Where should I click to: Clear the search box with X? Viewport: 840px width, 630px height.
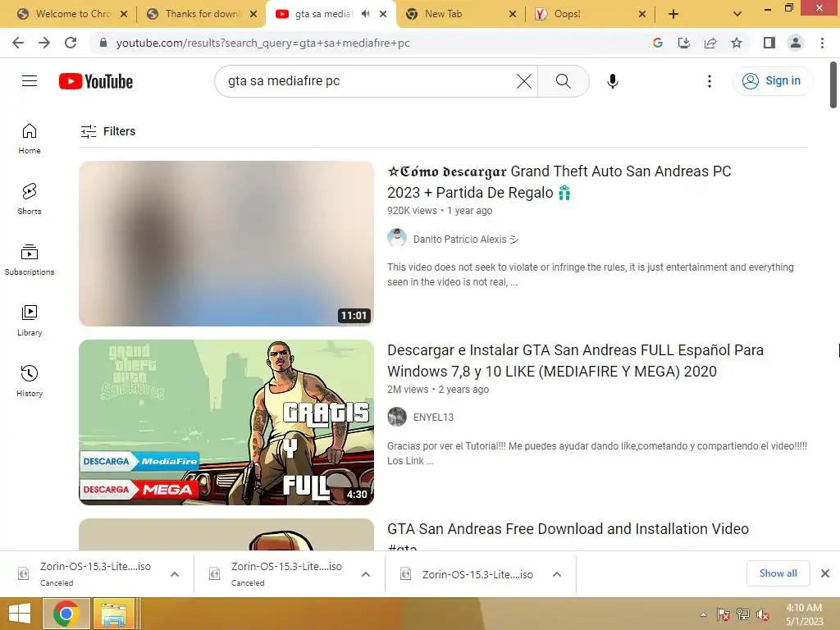point(524,81)
